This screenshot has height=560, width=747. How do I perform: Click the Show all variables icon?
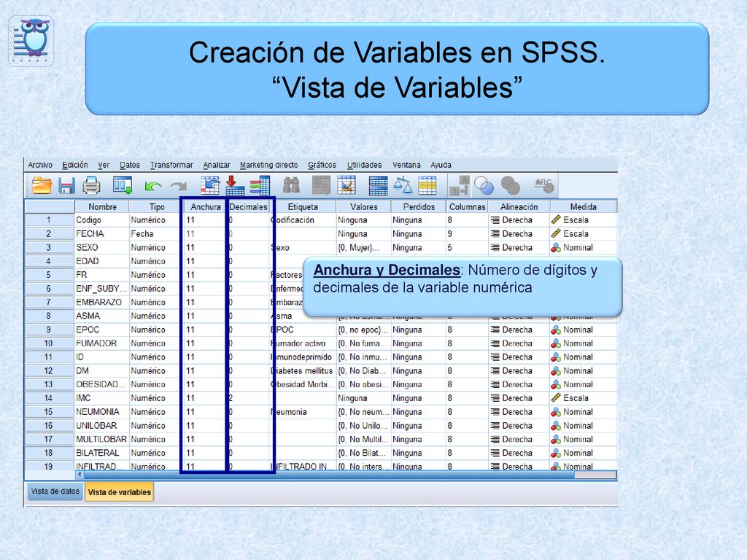[510, 186]
